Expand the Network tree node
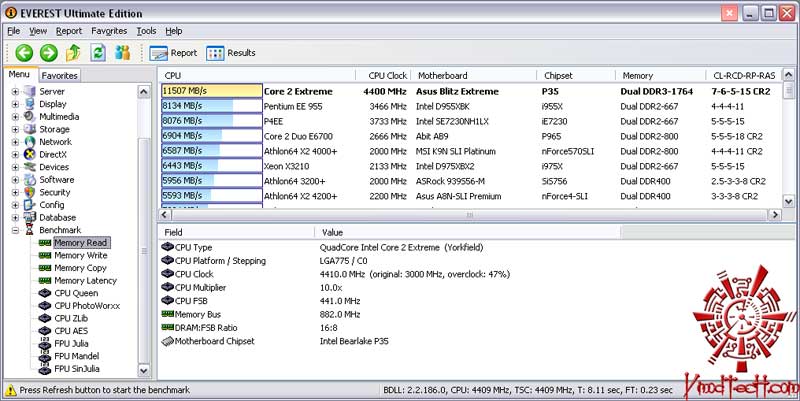This screenshot has height=401, width=800. pos(15,142)
